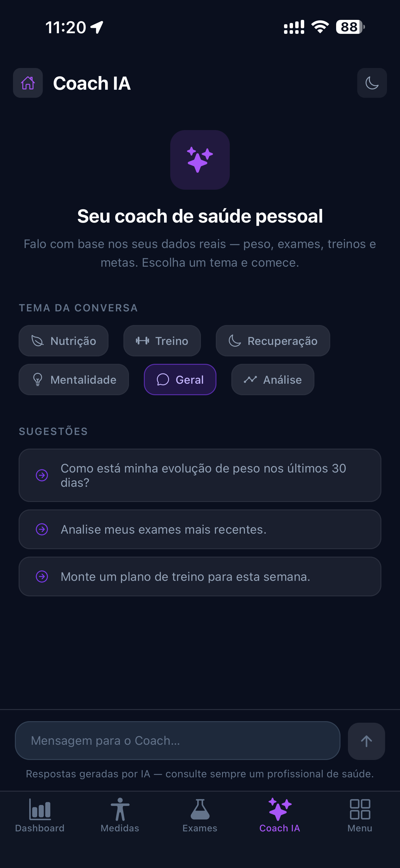Tap the home icon next to Coach IA
The image size is (400, 868).
(28, 83)
